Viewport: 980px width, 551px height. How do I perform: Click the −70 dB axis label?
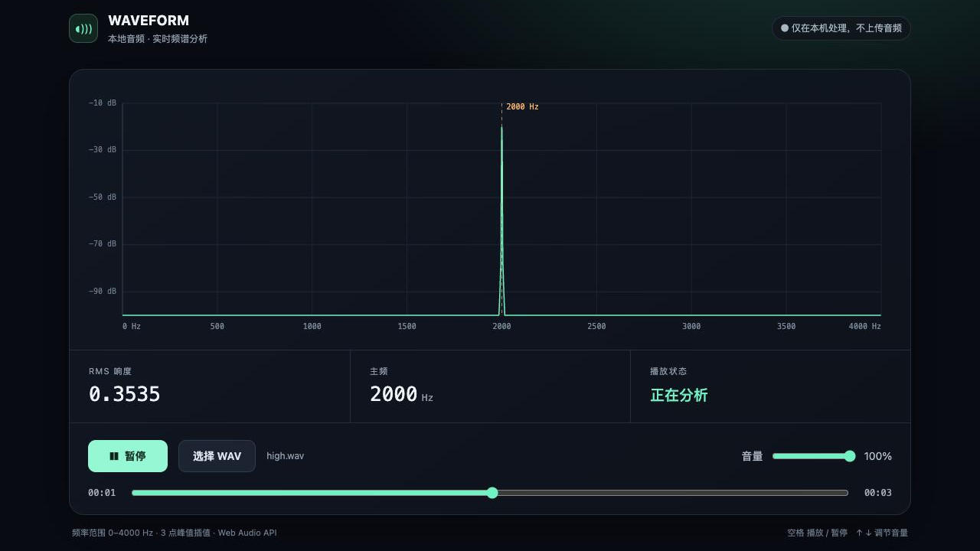point(103,244)
